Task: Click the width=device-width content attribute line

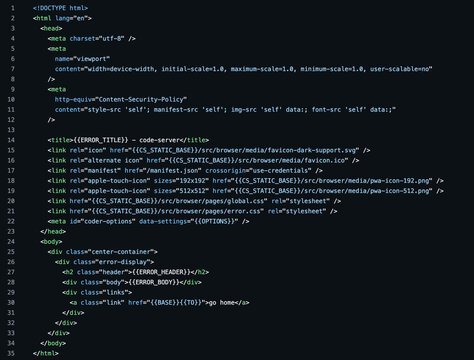Action: pos(244,69)
